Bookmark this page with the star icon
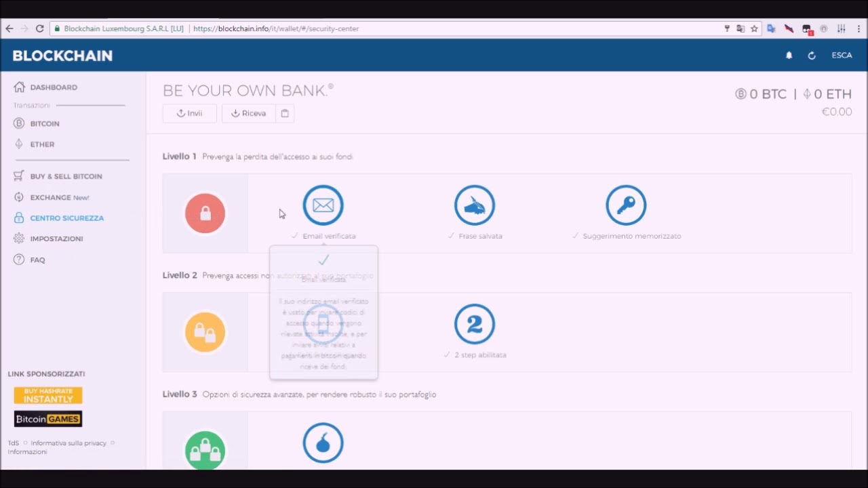868x488 pixels. tap(754, 28)
